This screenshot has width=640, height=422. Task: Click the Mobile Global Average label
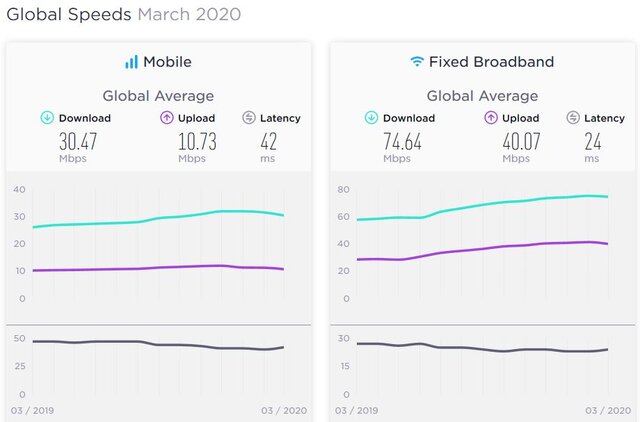158,96
